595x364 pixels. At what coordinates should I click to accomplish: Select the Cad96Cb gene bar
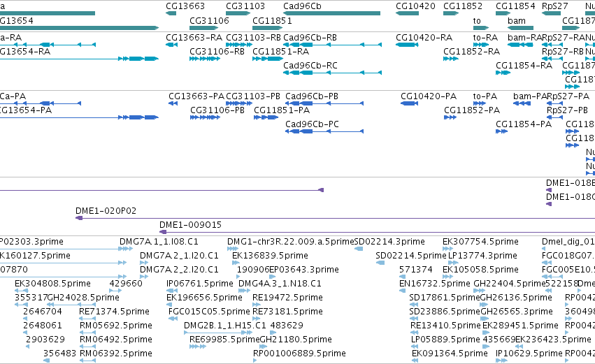[x=331, y=13]
